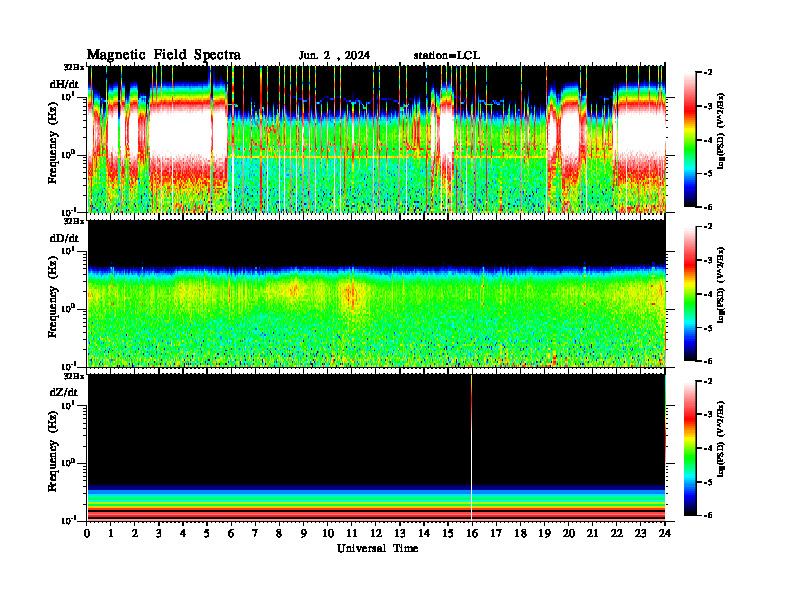The image size is (792, 612).
Task: Click hour 9 on the time axis
Action: click(x=304, y=533)
